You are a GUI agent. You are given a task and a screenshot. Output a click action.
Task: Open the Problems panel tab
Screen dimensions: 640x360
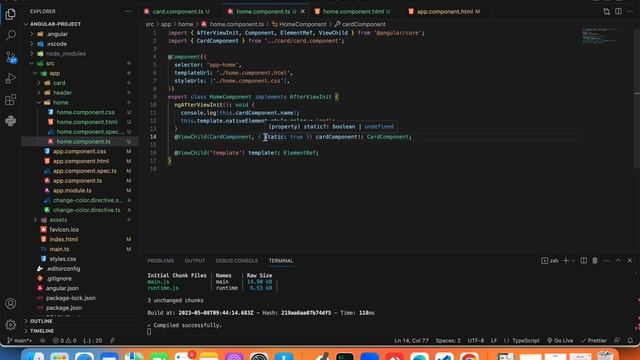pos(160,260)
